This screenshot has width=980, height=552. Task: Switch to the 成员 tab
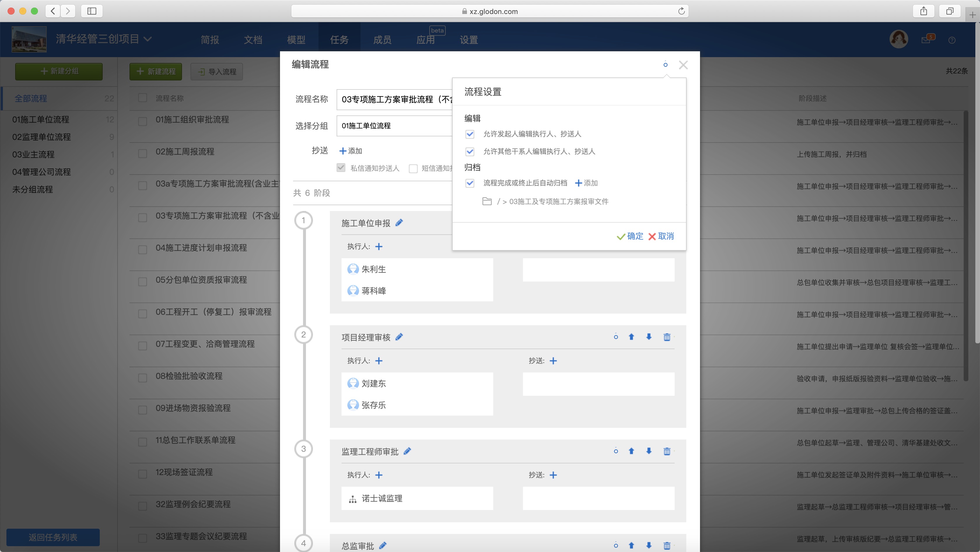tap(382, 39)
